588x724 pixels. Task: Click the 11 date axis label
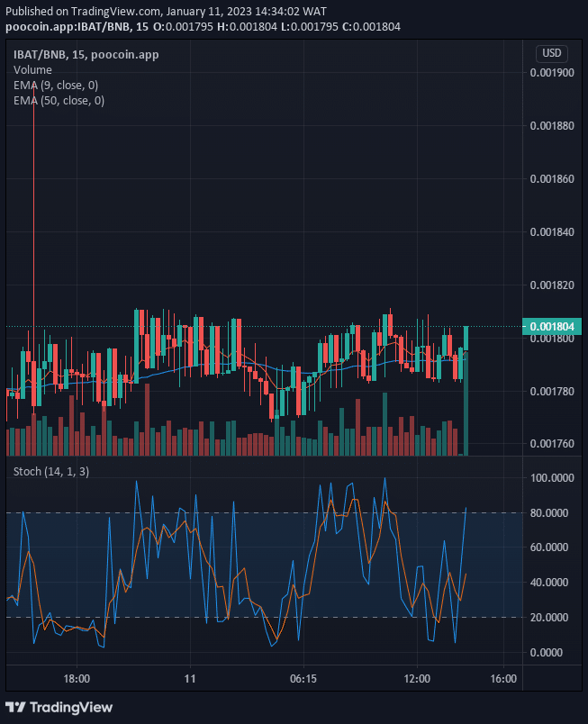pos(190,679)
